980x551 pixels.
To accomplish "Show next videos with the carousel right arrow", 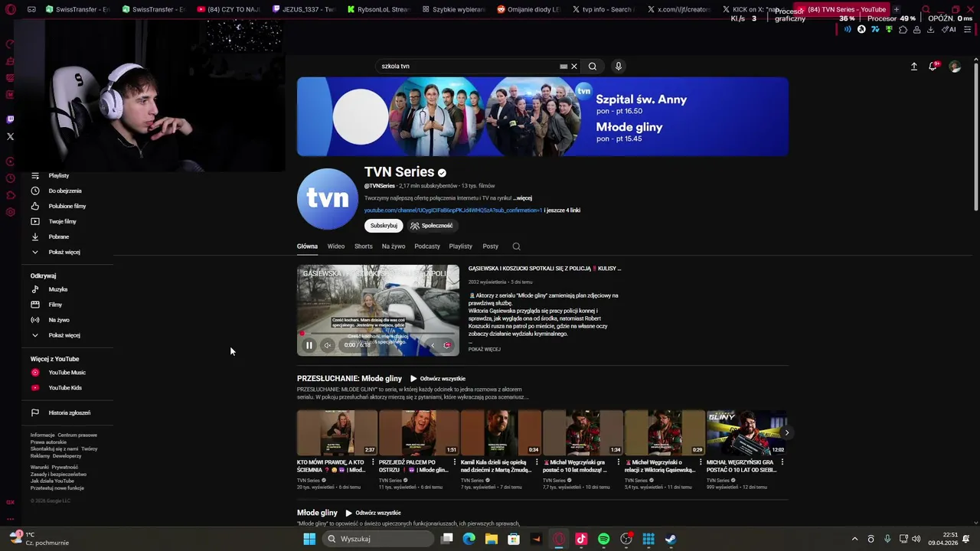I will (786, 433).
